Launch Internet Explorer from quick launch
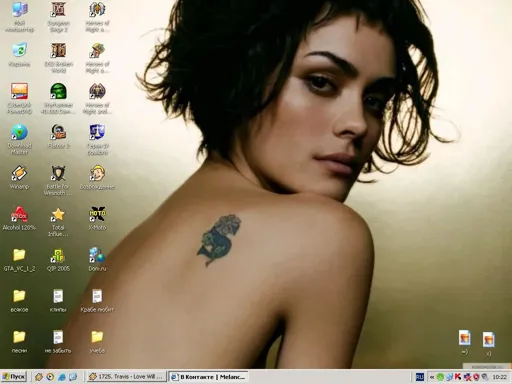 pyautogui.click(x=62, y=377)
